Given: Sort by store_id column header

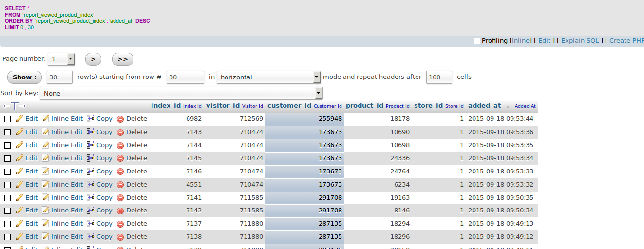Looking at the screenshot, I should click(x=429, y=105).
